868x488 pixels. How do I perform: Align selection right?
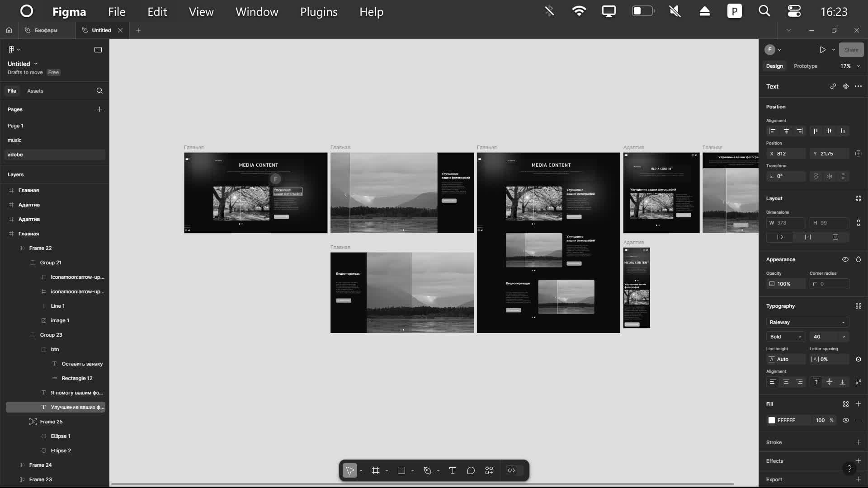(x=800, y=131)
